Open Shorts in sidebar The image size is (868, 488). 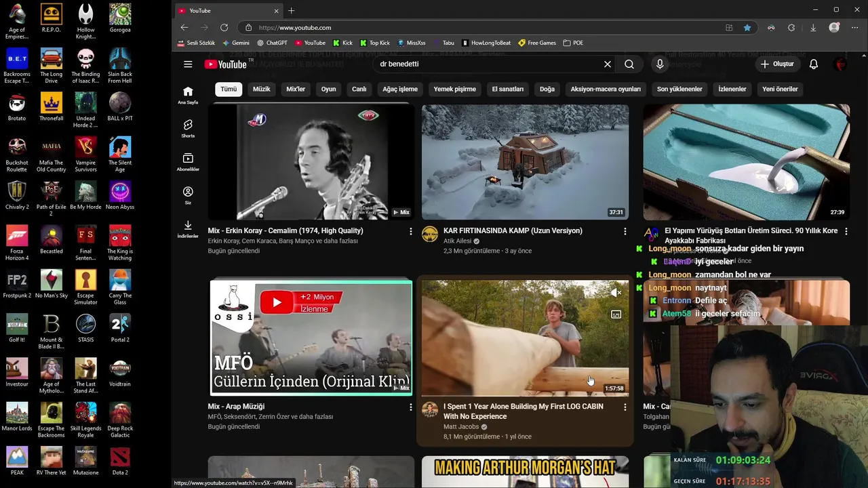coord(188,129)
